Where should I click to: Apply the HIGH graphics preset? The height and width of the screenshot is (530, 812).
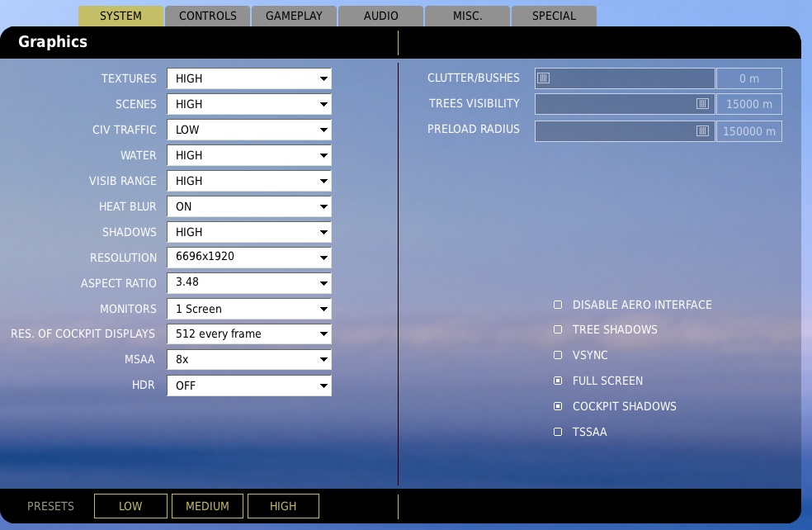pyautogui.click(x=283, y=506)
